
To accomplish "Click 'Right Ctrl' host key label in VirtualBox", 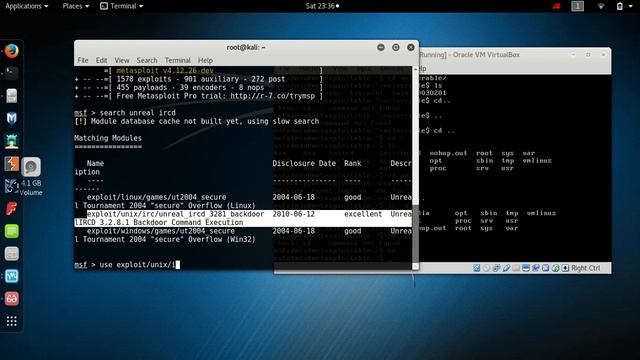I will pyautogui.click(x=586, y=268).
